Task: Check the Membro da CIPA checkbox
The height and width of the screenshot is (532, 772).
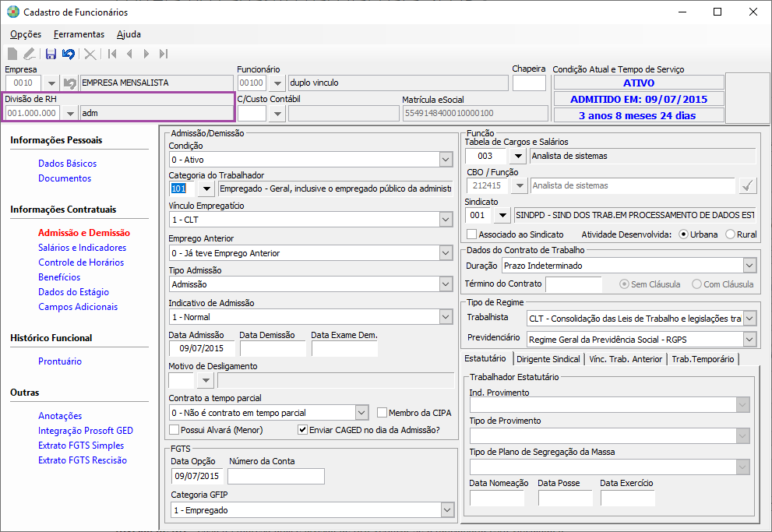Action: (382, 412)
